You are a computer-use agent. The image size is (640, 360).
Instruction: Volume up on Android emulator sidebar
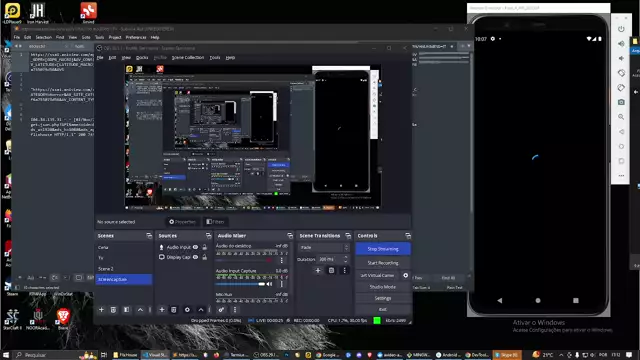(x=621, y=44)
